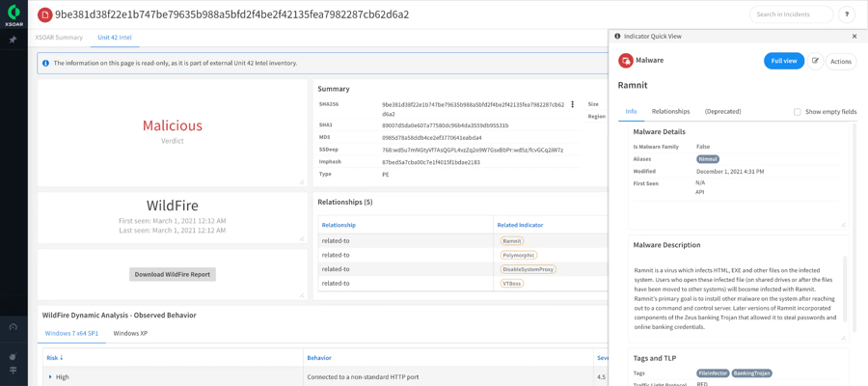Click the red Malware type icon
Screen dimensions: 868x386
pos(625,61)
